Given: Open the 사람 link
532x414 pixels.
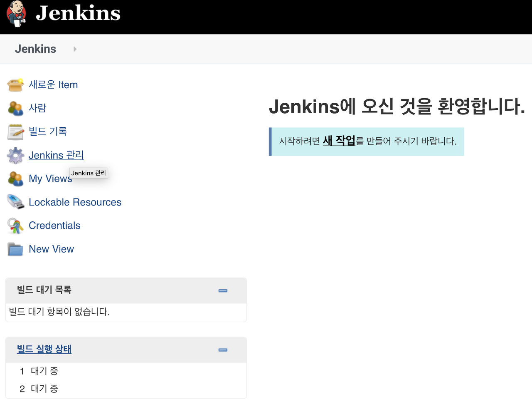Looking at the screenshot, I should pyautogui.click(x=37, y=108).
